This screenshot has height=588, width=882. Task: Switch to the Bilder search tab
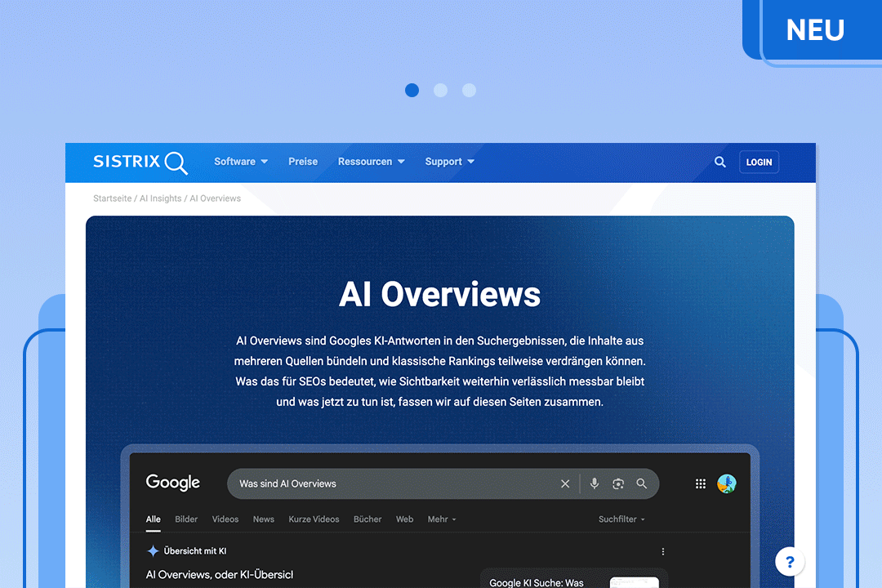click(x=186, y=519)
